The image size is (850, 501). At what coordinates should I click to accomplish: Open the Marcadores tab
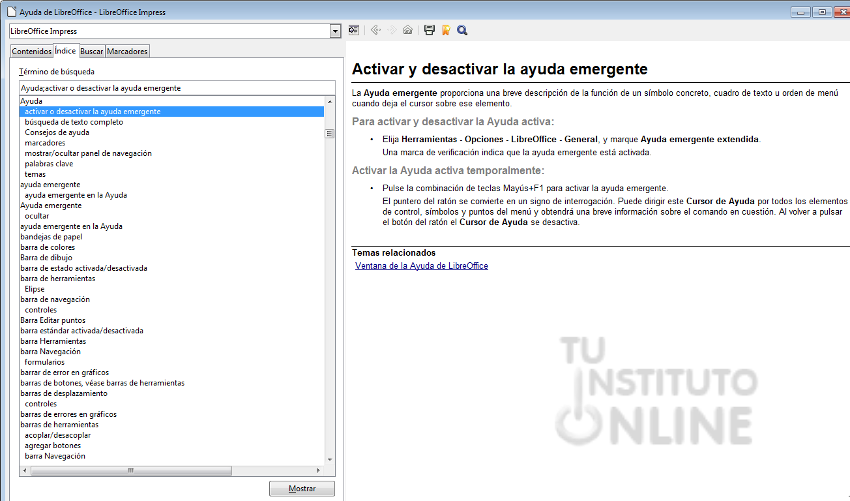pos(127,51)
